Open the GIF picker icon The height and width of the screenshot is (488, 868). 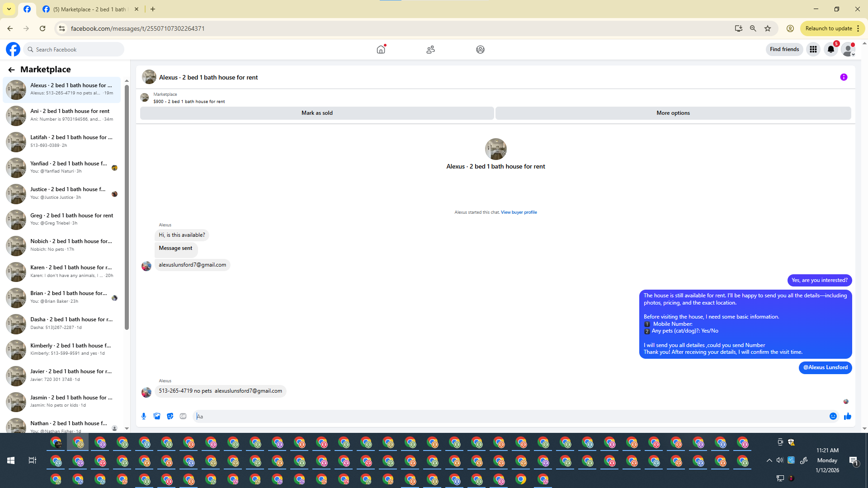(183, 416)
